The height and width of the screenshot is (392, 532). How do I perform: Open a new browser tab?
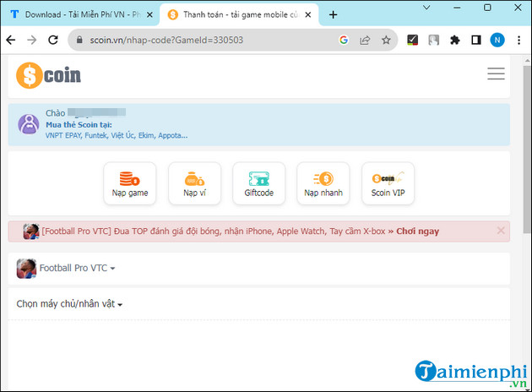tap(333, 15)
